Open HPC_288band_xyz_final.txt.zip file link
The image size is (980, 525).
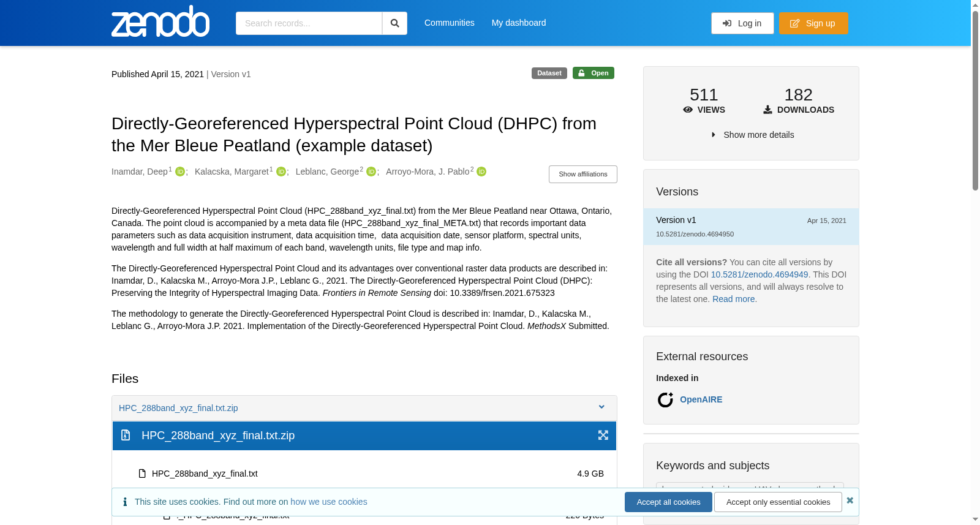coord(178,408)
